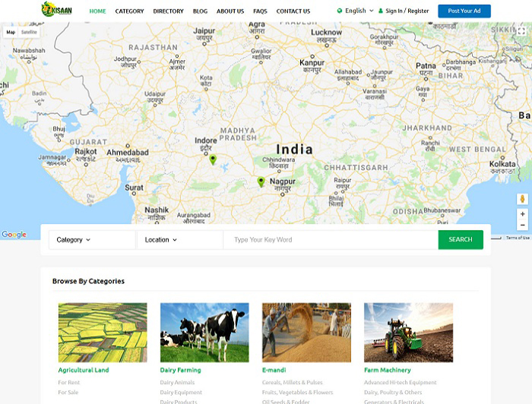
Task: Open the Directory menu item
Action: click(x=168, y=11)
